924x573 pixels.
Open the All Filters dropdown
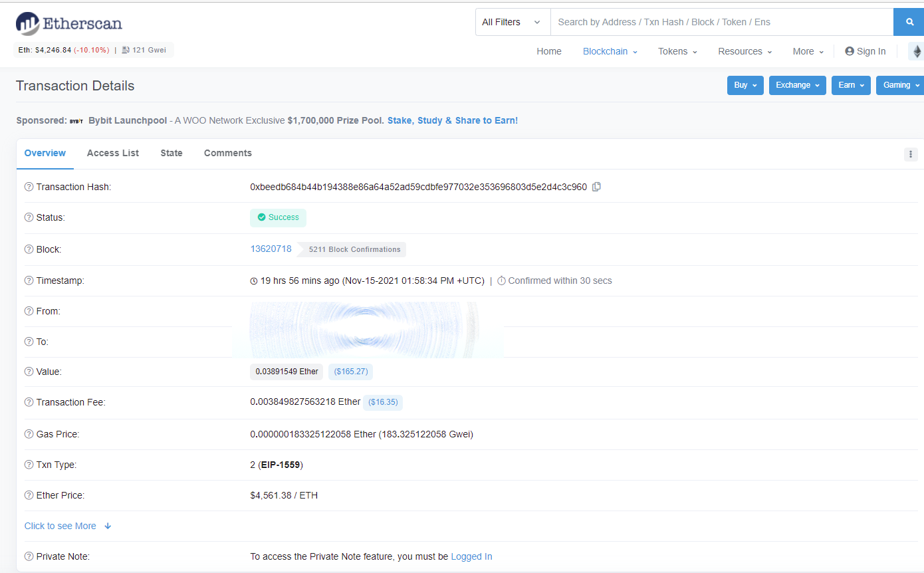512,21
